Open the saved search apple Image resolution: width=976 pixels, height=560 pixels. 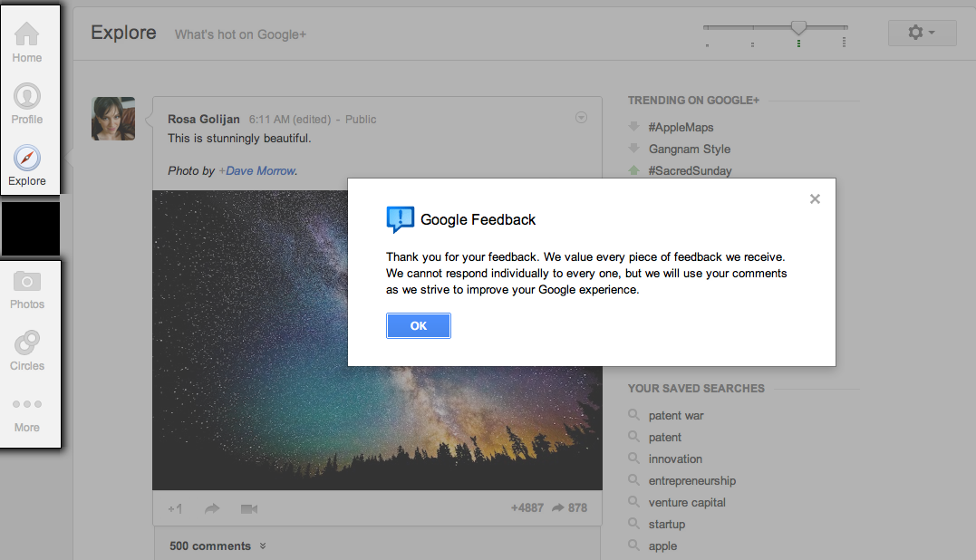pyautogui.click(x=663, y=546)
